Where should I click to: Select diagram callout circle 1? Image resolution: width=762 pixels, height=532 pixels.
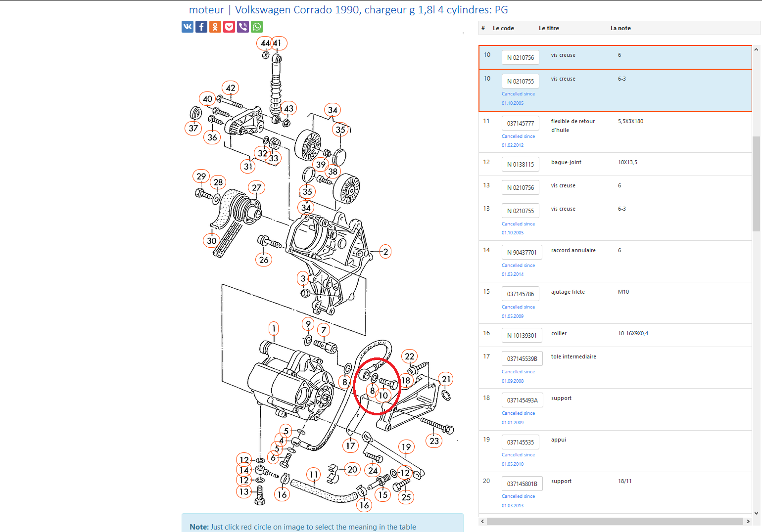274,328
